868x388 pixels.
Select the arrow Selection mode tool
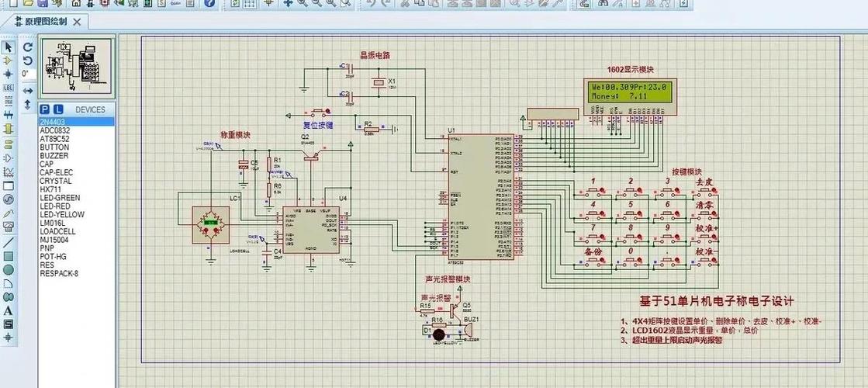(9, 47)
